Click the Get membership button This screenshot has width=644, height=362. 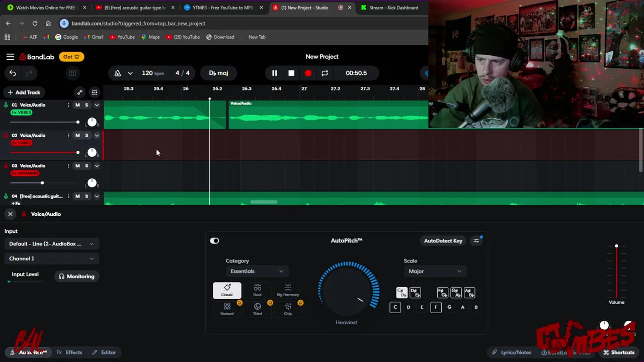click(x=72, y=57)
